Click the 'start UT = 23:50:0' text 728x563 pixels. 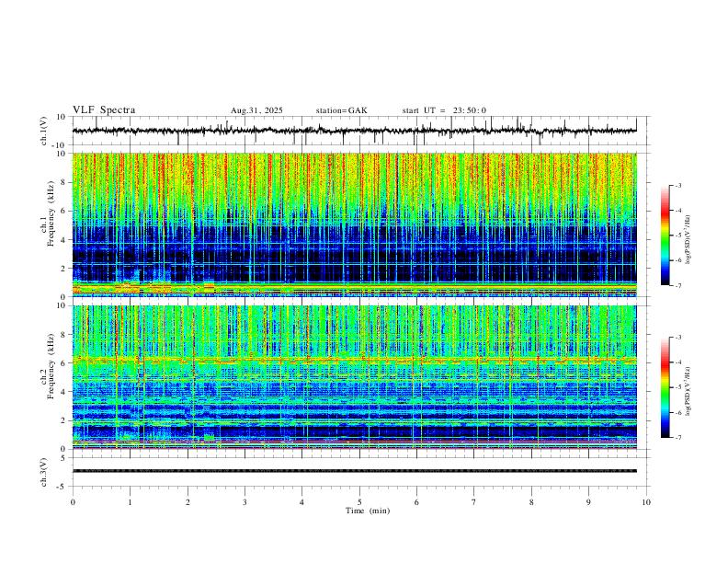[x=444, y=110]
